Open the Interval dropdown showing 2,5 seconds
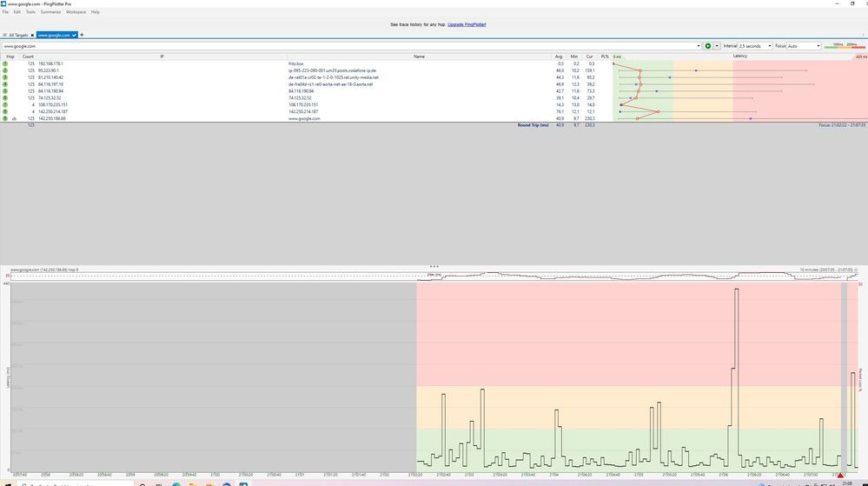Viewport: 868px width, 486px height. point(755,46)
